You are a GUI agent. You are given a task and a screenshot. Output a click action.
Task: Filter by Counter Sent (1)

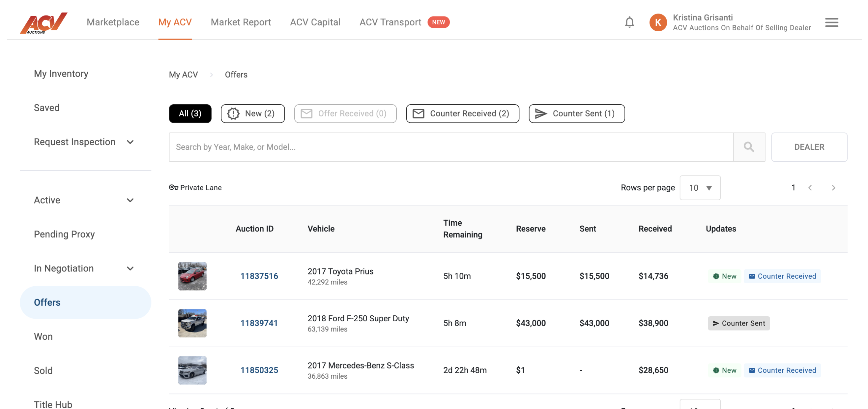click(x=577, y=113)
